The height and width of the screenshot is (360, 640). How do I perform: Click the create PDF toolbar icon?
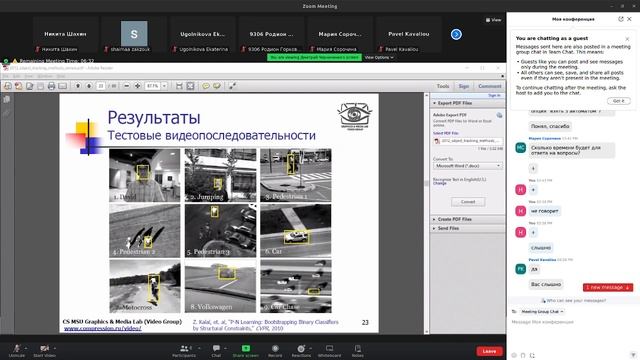[18, 86]
